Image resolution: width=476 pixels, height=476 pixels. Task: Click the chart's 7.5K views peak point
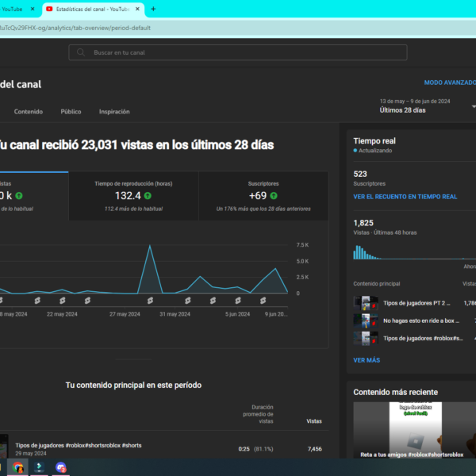coord(150,246)
